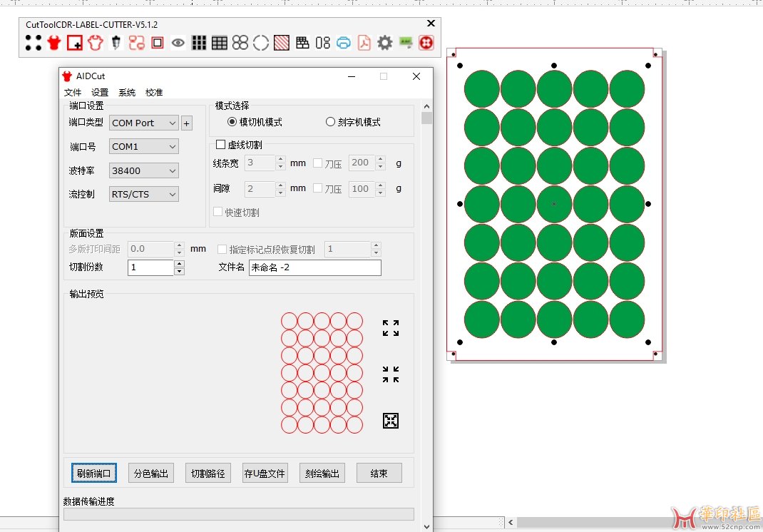Click the blue printer icon in toolbar
This screenshot has width=763, height=532.
coord(344,43)
